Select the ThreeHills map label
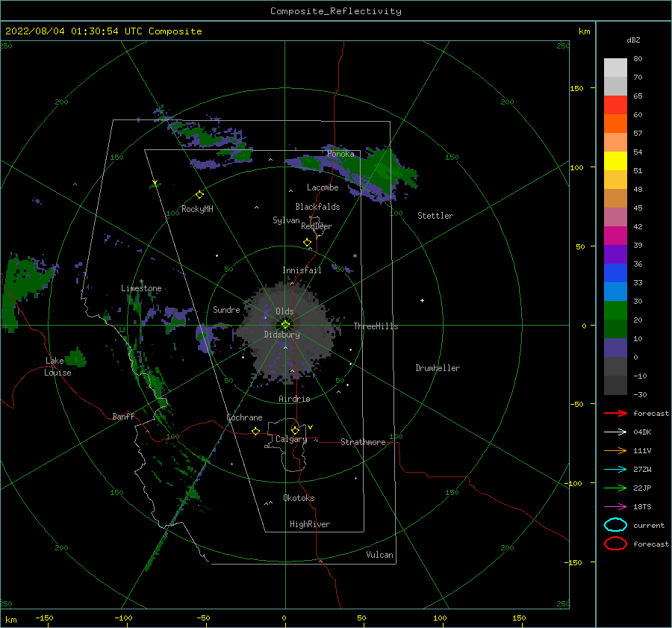The image size is (672, 628). (x=376, y=326)
